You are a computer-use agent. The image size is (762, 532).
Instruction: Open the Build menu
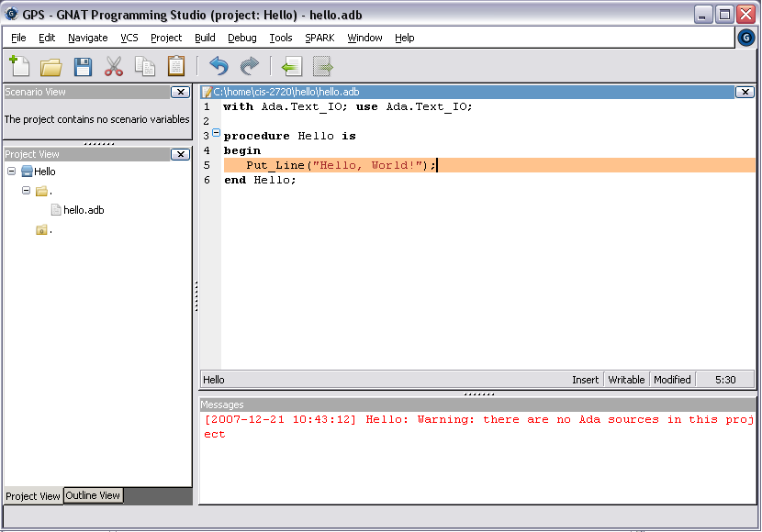point(205,38)
